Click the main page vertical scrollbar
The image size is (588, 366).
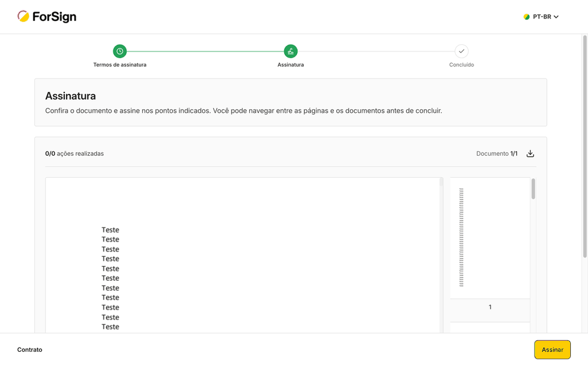tap(584, 147)
